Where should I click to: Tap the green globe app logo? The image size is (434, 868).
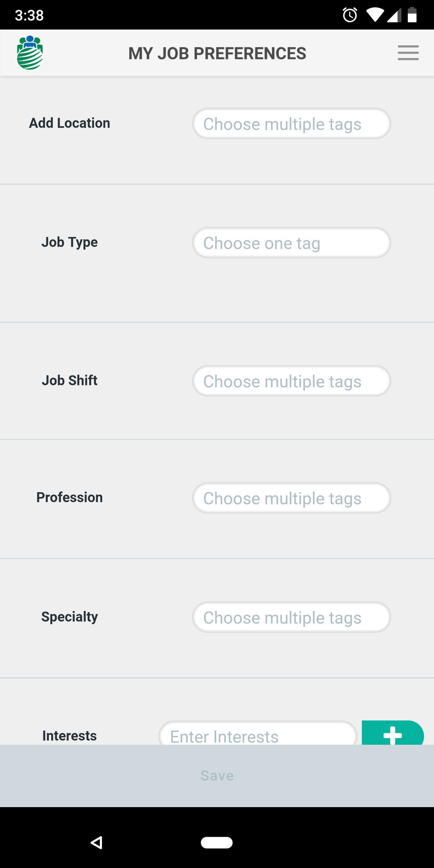[x=30, y=52]
